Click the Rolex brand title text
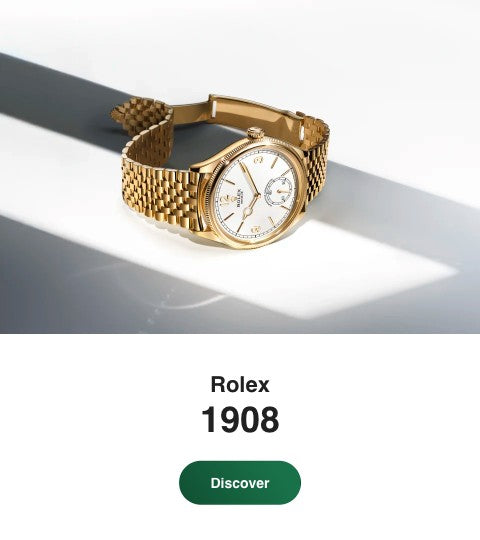Viewport: 480px width, 540px height. (240, 384)
